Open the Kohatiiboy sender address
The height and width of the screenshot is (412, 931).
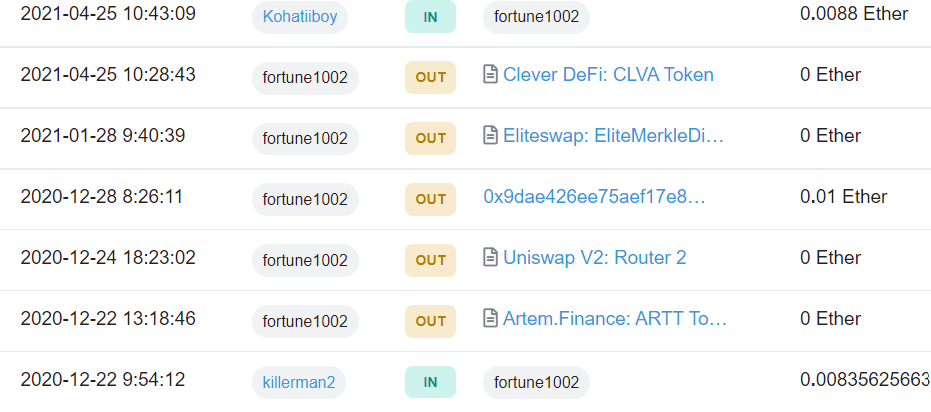pos(300,17)
